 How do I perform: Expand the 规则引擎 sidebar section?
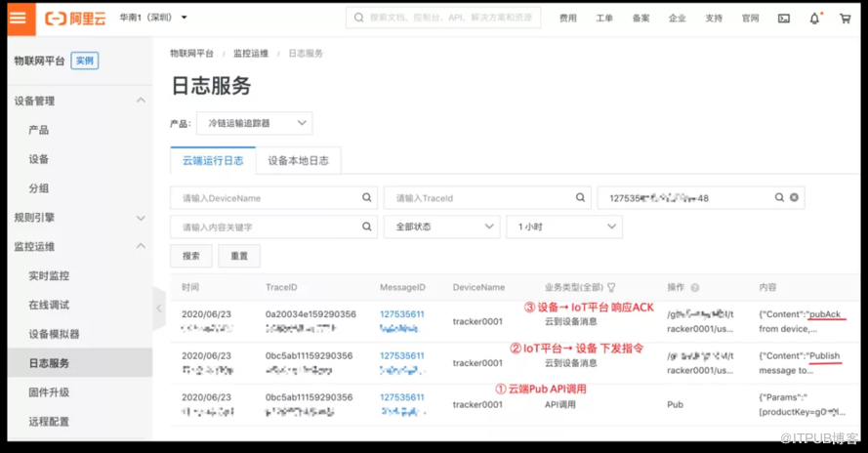tap(76, 218)
